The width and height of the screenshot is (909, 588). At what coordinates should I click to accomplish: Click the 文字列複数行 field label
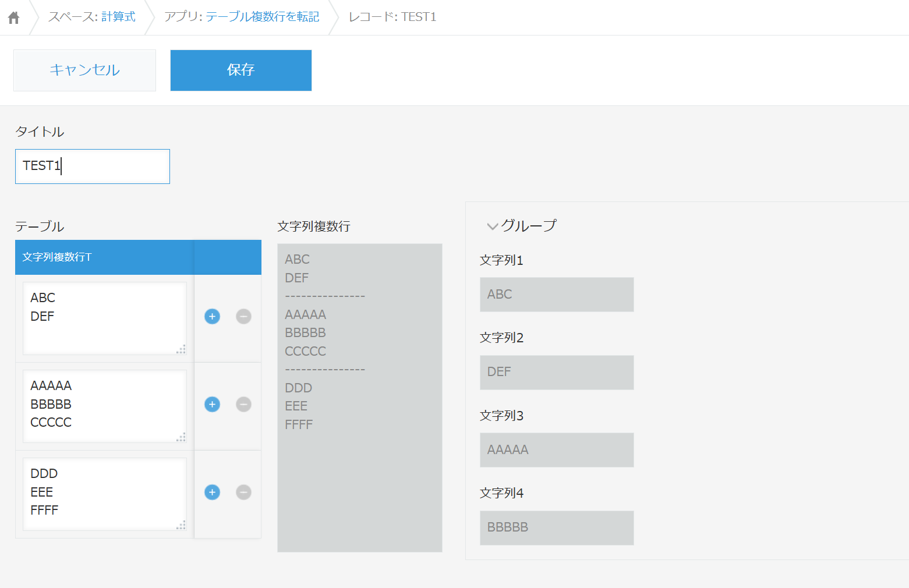(x=314, y=226)
